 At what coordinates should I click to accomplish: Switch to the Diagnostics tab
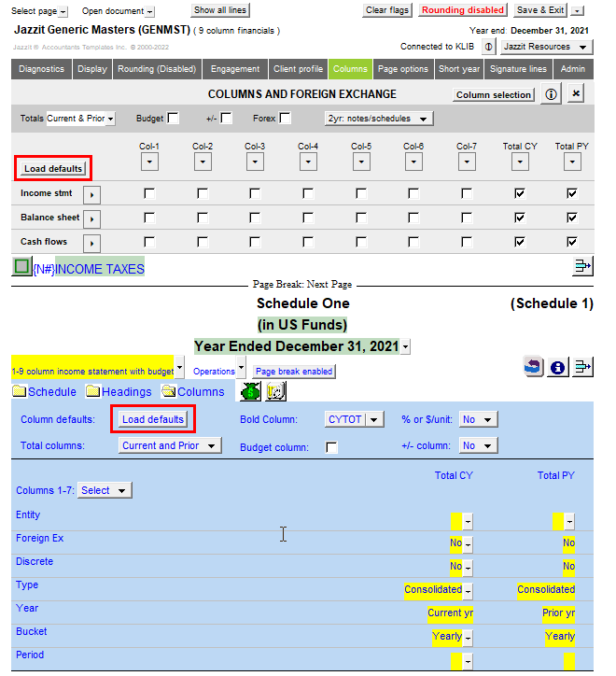41,69
